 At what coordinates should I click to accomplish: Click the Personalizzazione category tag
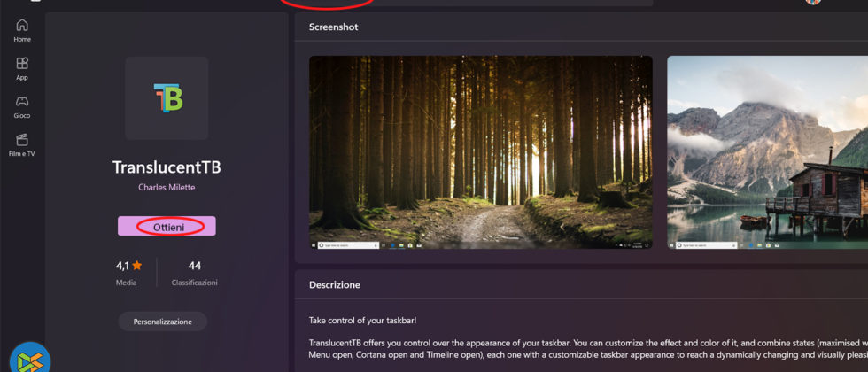(163, 322)
